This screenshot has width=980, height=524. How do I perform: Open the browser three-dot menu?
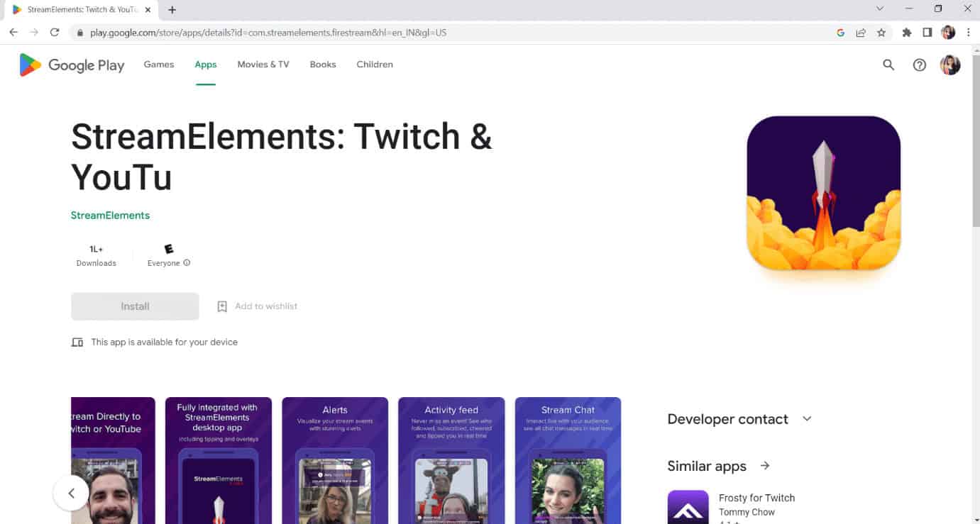pyautogui.click(x=969, y=33)
